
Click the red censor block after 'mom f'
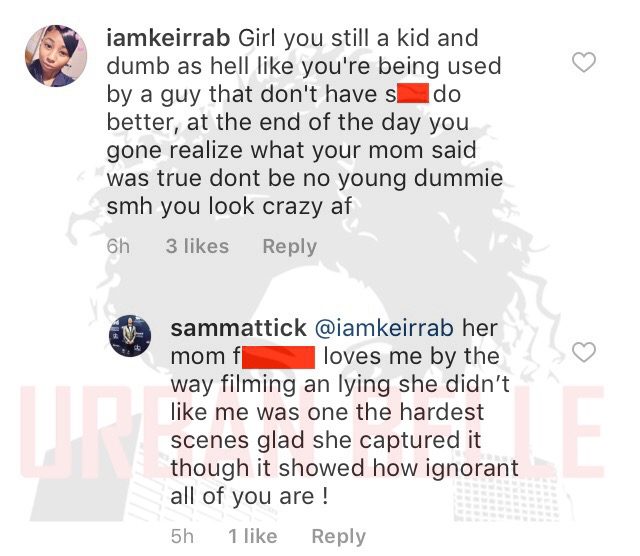coord(279,358)
